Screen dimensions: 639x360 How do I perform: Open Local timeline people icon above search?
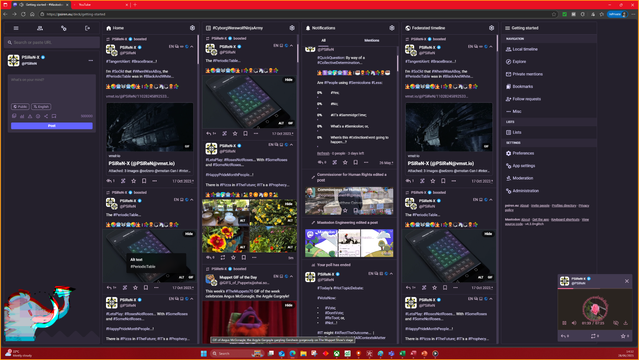coord(40,28)
